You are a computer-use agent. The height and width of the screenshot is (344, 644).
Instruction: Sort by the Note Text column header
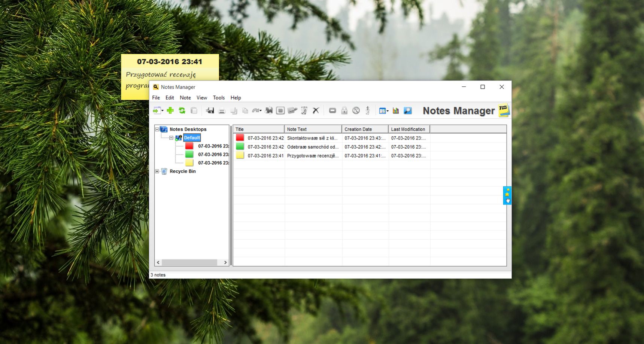pos(313,129)
